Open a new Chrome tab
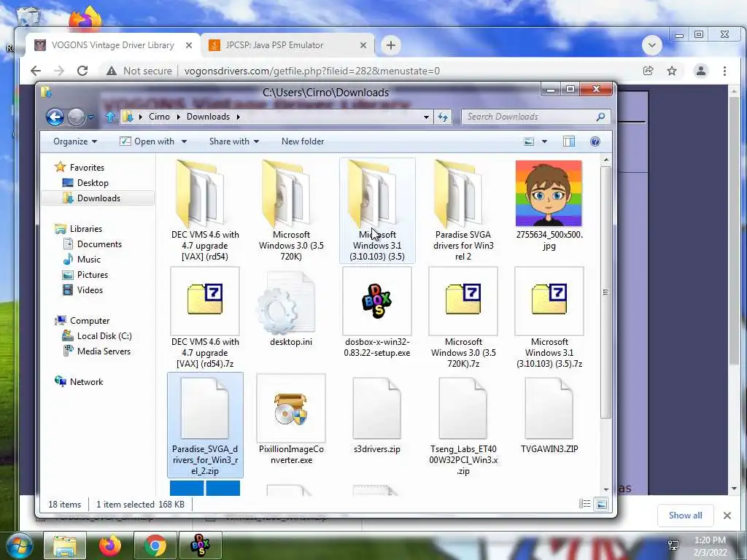 (391, 45)
